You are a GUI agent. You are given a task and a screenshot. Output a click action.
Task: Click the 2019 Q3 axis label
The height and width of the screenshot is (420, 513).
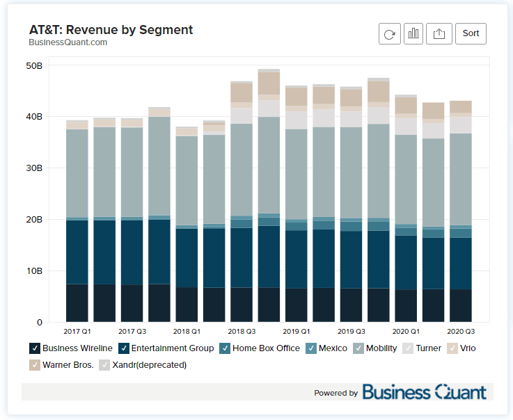[352, 332]
